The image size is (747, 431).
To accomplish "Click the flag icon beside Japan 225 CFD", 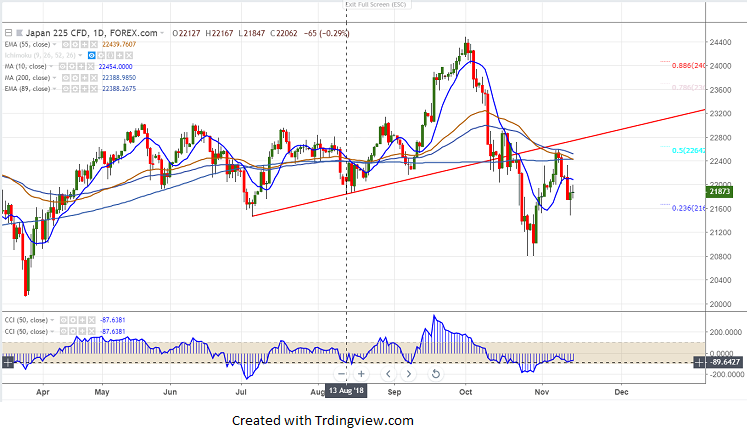I will coord(20,33).
